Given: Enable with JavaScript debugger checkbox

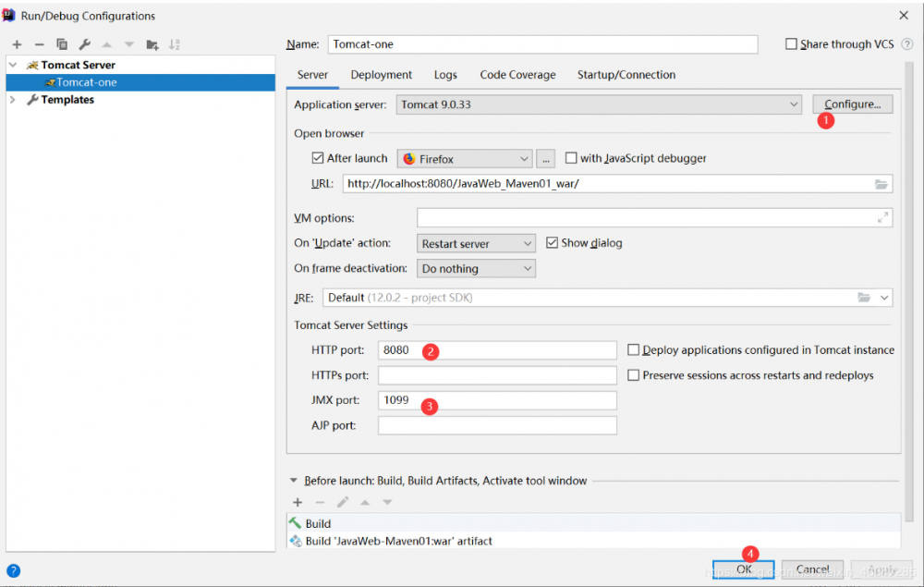Looking at the screenshot, I should [x=571, y=158].
